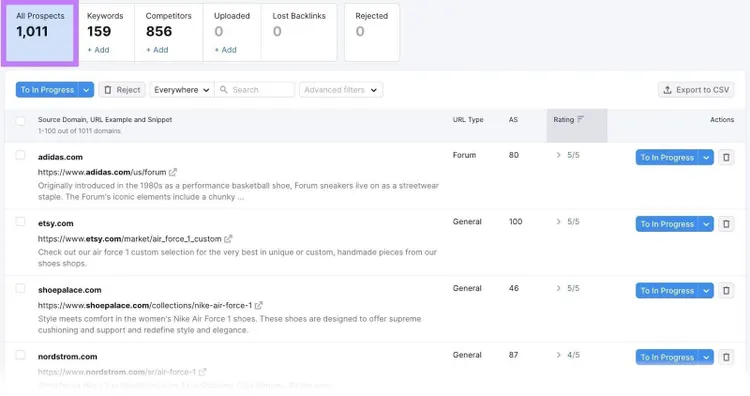This screenshot has height=396, width=750.
Task: Click the shoepalace.com domain name
Action: point(69,290)
